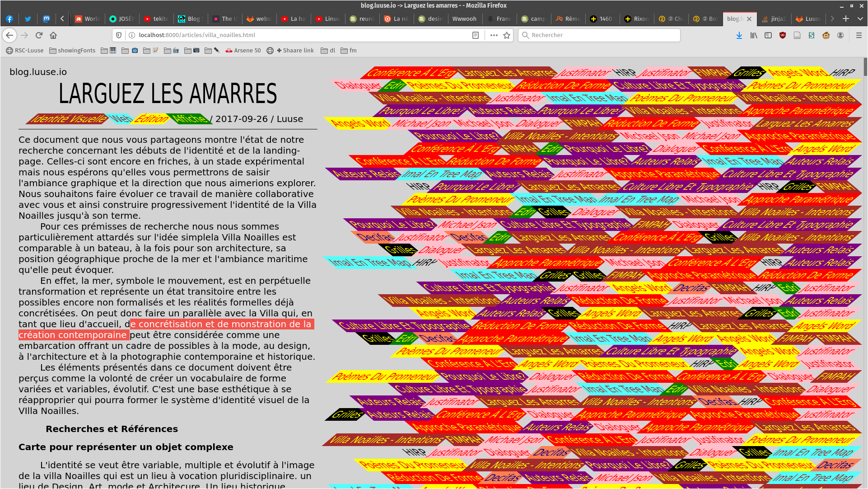Open the Library icon

point(754,35)
